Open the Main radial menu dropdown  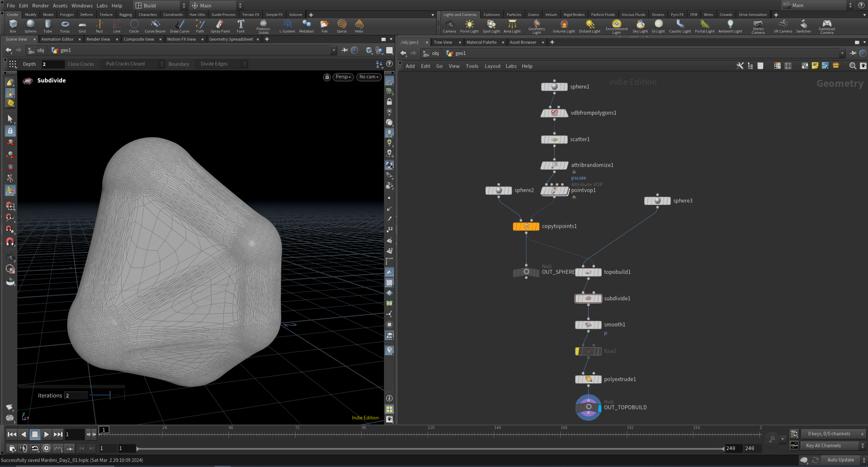[216, 5]
